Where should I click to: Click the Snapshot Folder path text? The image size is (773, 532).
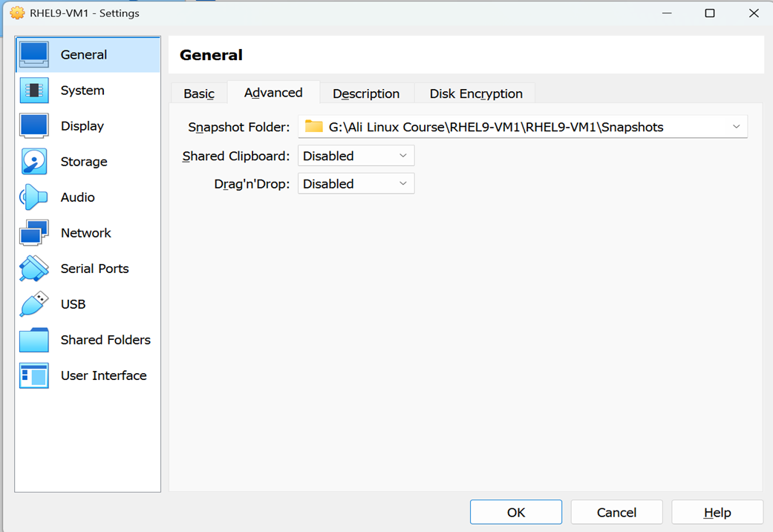(496, 127)
